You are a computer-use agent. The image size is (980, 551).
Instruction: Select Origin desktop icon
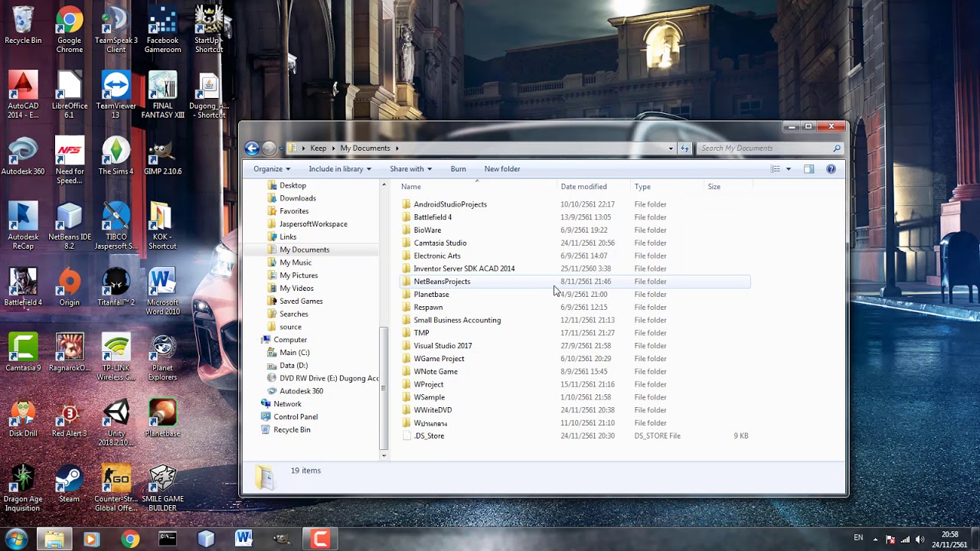click(69, 287)
